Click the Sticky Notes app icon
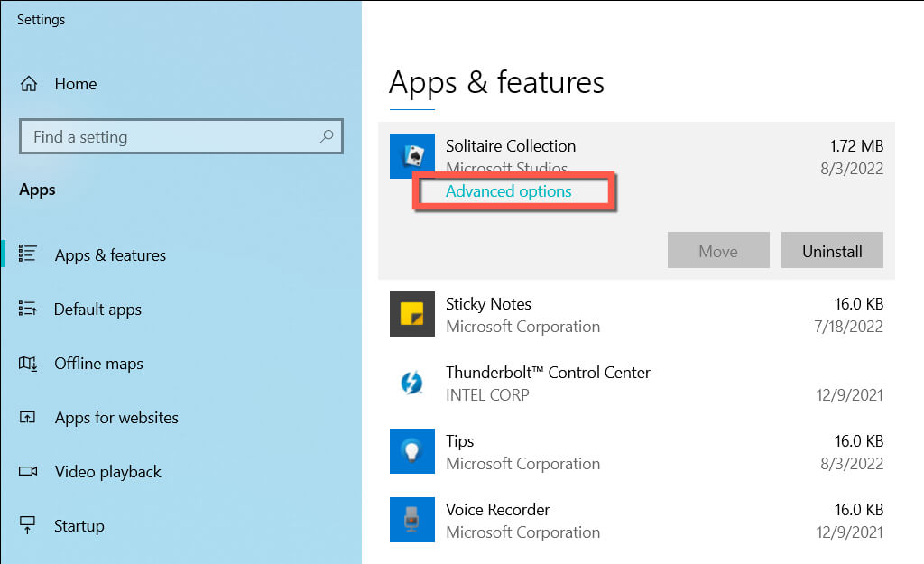 click(411, 314)
